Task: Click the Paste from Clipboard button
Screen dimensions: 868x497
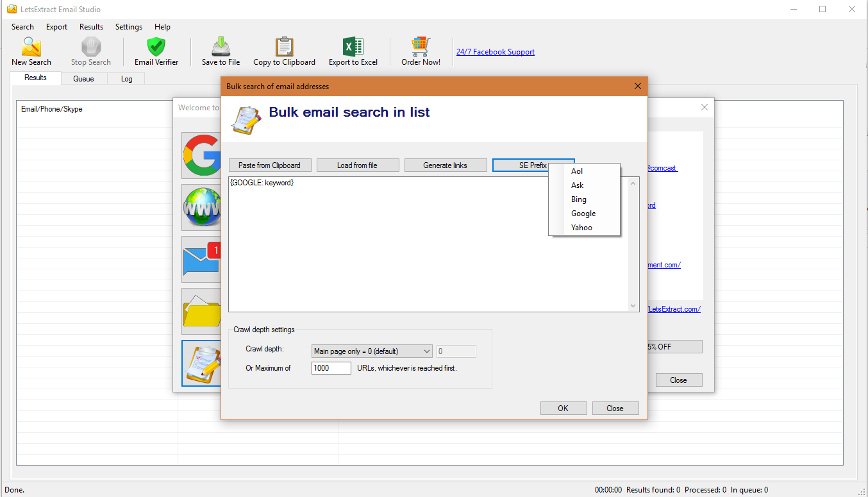Action: pyautogui.click(x=269, y=165)
